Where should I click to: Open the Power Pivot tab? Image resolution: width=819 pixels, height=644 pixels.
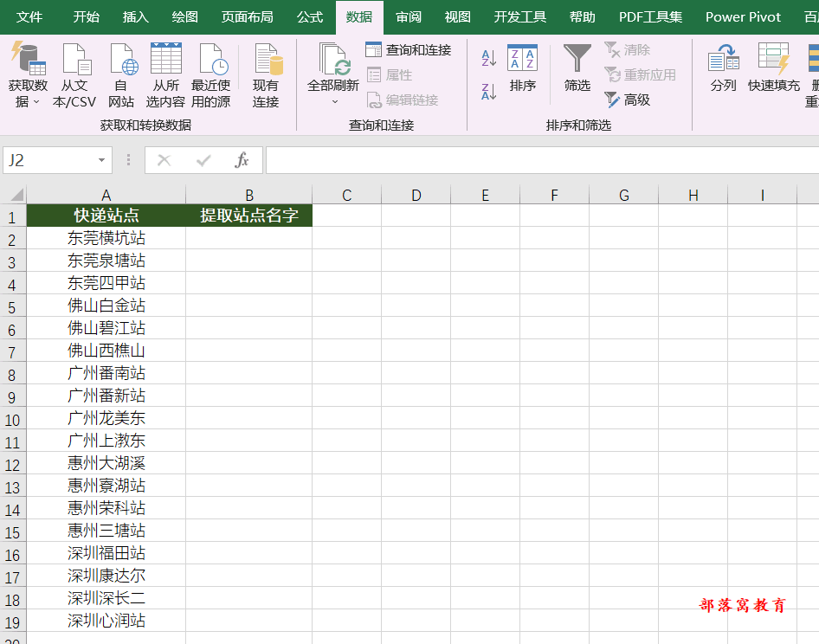(x=744, y=17)
